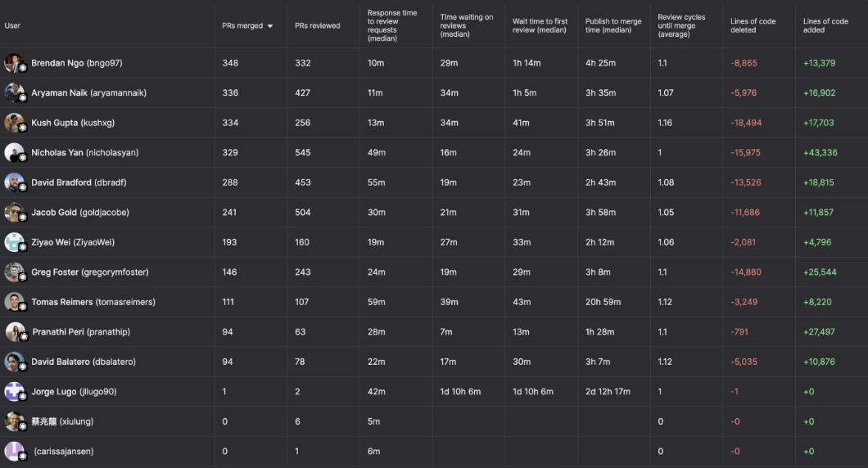This screenshot has height=468, width=868.
Task: Sort by PRs reviewed column header
Action: (318, 26)
